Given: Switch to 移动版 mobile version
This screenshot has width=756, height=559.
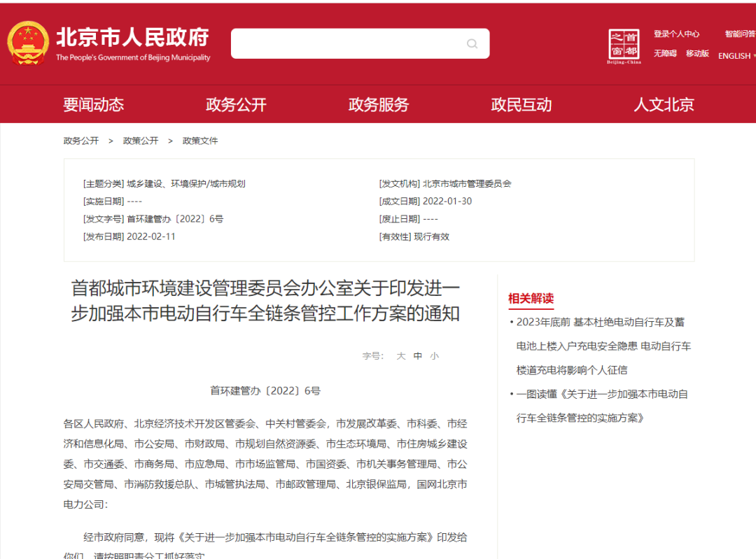Looking at the screenshot, I should coord(697,53).
